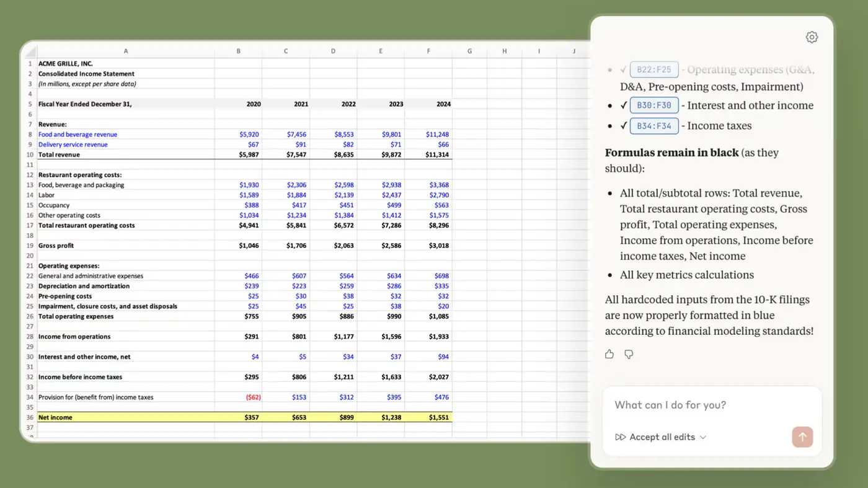Open the settings gear in chat panel
The width and height of the screenshot is (868, 488).
click(x=812, y=37)
